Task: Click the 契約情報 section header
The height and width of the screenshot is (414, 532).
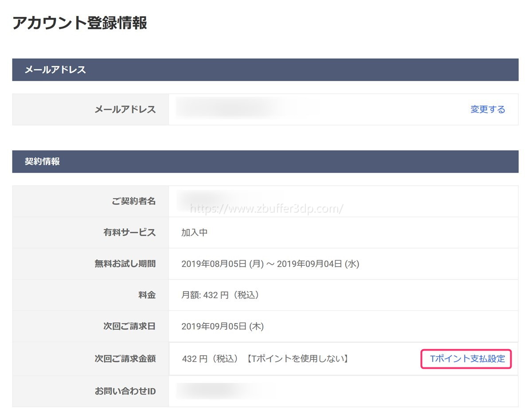Action: 265,162
